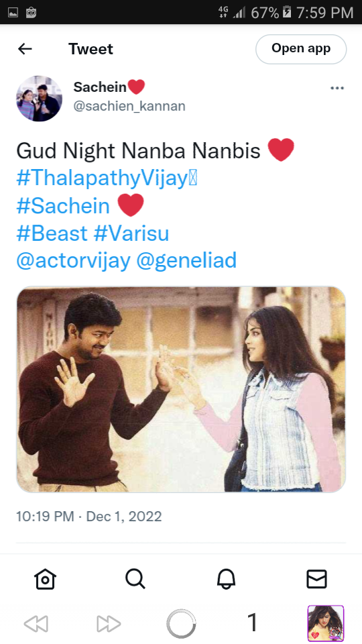Tap the fast-forward double-arrow button

(109, 624)
